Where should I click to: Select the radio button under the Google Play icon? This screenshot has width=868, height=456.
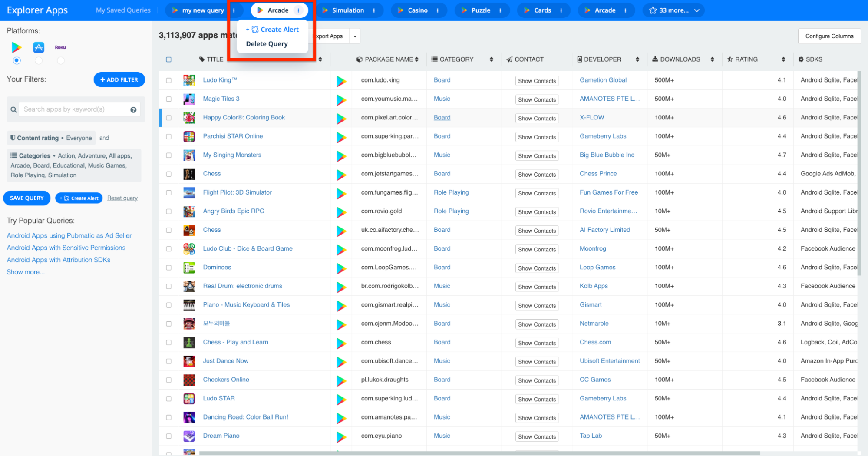click(x=17, y=61)
